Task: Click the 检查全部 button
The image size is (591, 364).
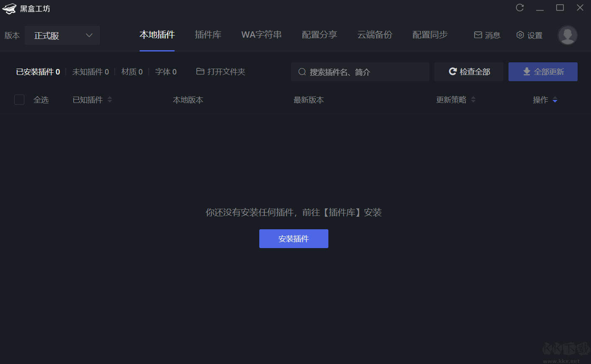Action: pyautogui.click(x=469, y=72)
